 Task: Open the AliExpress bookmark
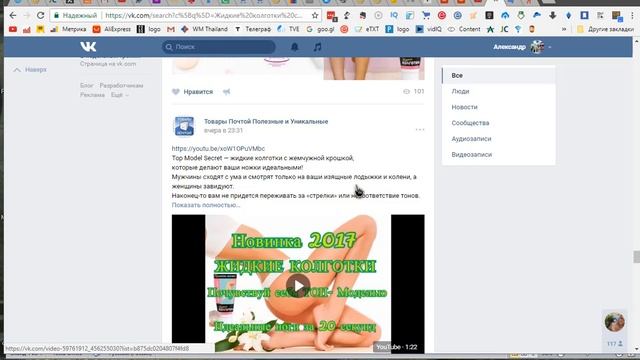click(x=112, y=29)
